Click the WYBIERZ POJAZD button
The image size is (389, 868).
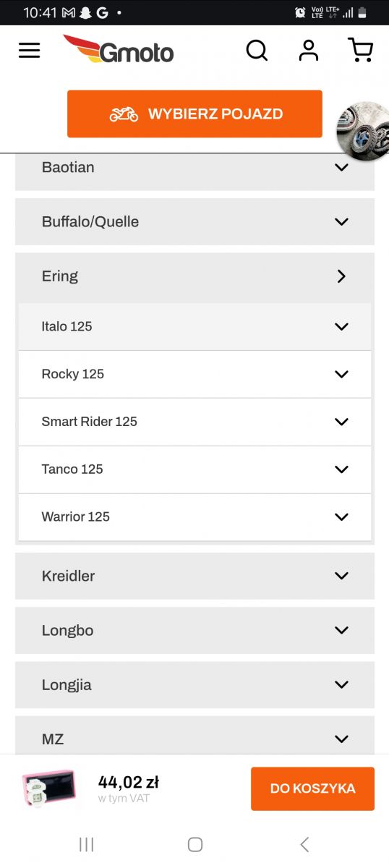coord(194,114)
